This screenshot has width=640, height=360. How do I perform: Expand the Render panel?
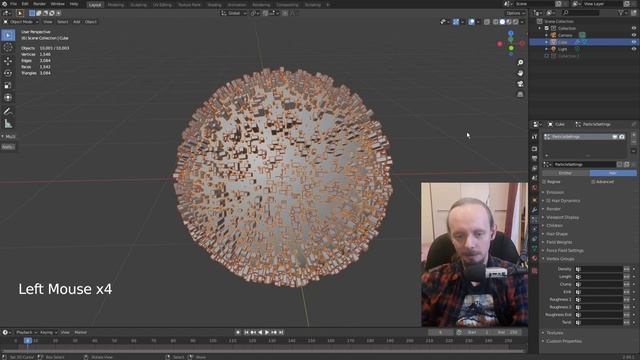pyautogui.click(x=553, y=209)
